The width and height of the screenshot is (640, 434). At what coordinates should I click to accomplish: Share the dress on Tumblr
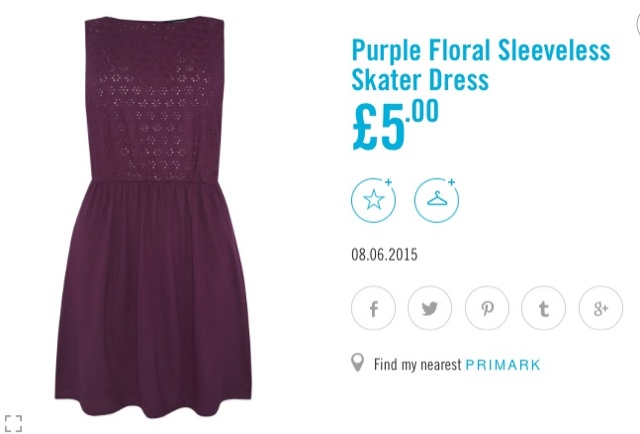pyautogui.click(x=543, y=308)
